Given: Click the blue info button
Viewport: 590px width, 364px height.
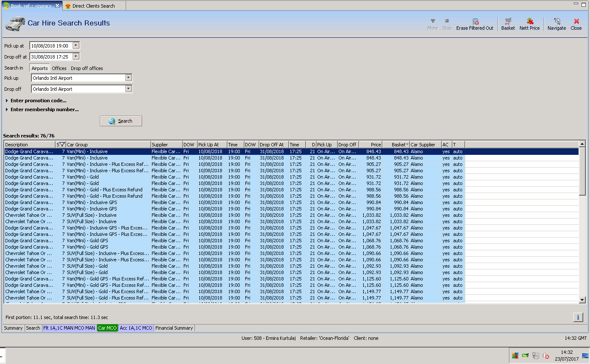Looking at the screenshot, I should (x=578, y=317).
